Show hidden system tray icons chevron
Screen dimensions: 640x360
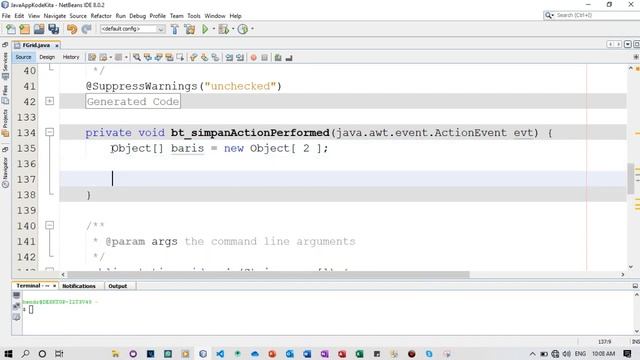click(532, 354)
